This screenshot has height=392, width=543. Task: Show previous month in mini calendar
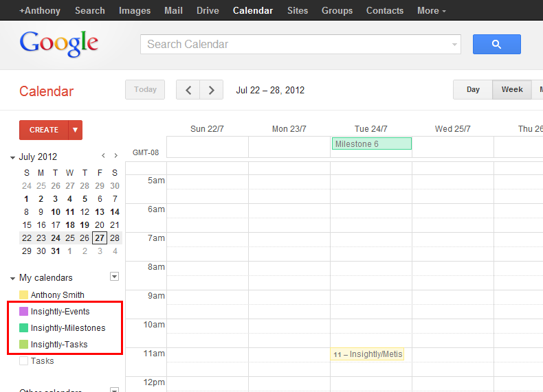click(103, 156)
